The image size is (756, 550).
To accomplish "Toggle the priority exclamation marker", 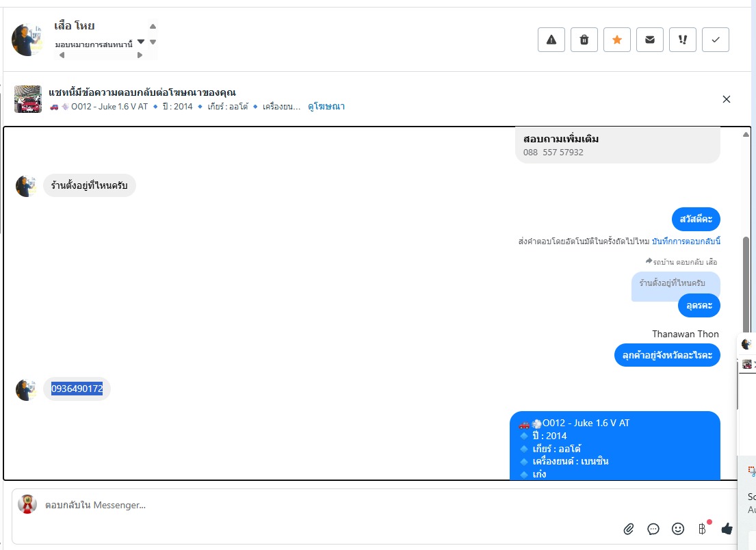I will [x=682, y=40].
